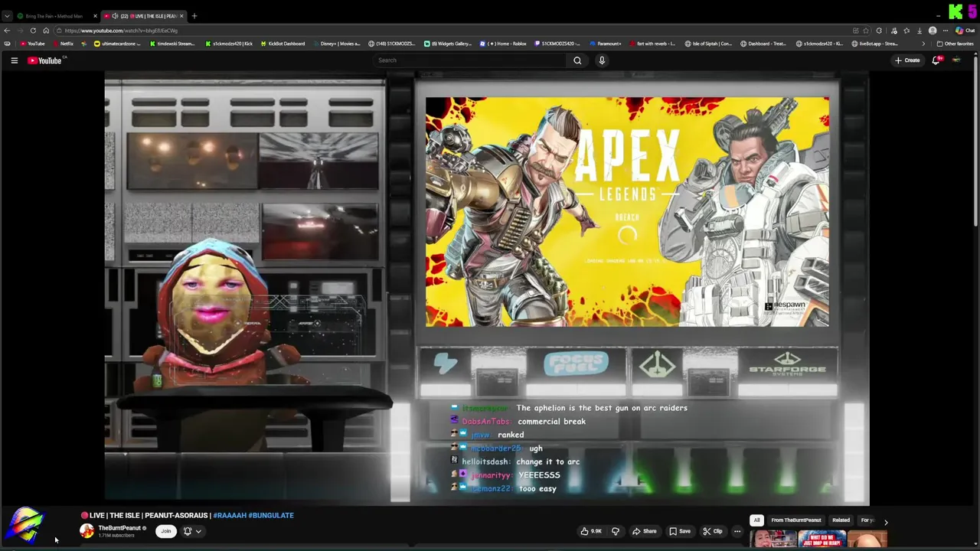Open the s1ckmodzs420 | Kick bookmark

click(228, 44)
